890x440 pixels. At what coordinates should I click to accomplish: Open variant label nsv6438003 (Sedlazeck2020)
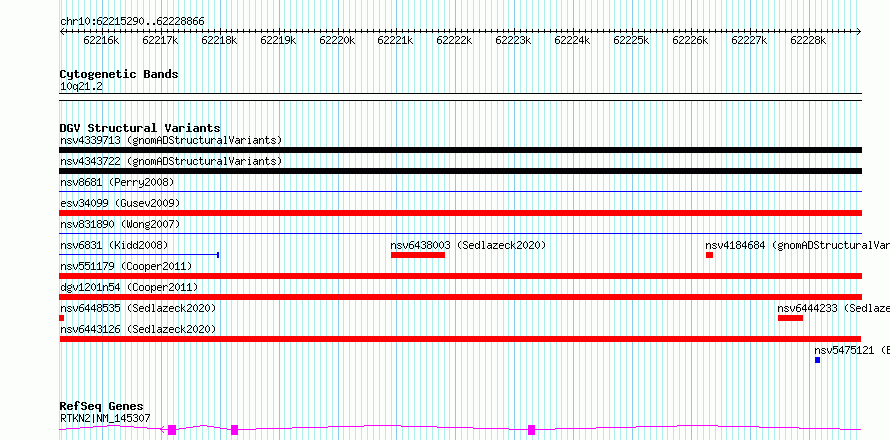pos(468,245)
